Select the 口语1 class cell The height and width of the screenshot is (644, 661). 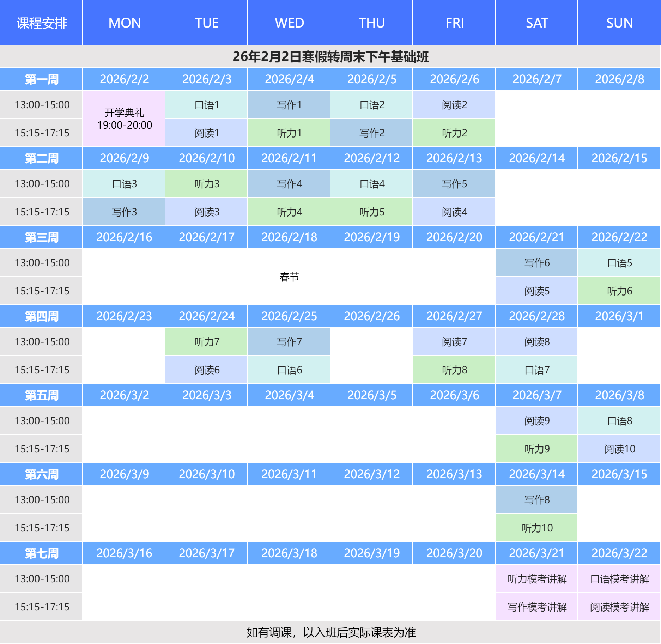click(207, 105)
